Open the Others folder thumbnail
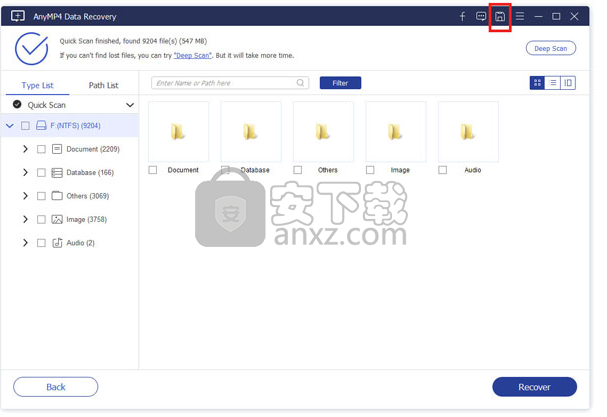 click(323, 132)
